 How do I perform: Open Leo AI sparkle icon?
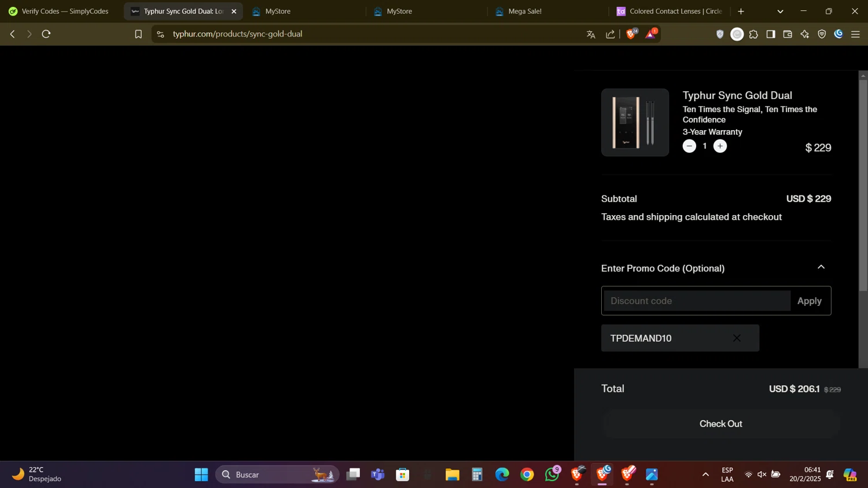pyautogui.click(x=805, y=34)
